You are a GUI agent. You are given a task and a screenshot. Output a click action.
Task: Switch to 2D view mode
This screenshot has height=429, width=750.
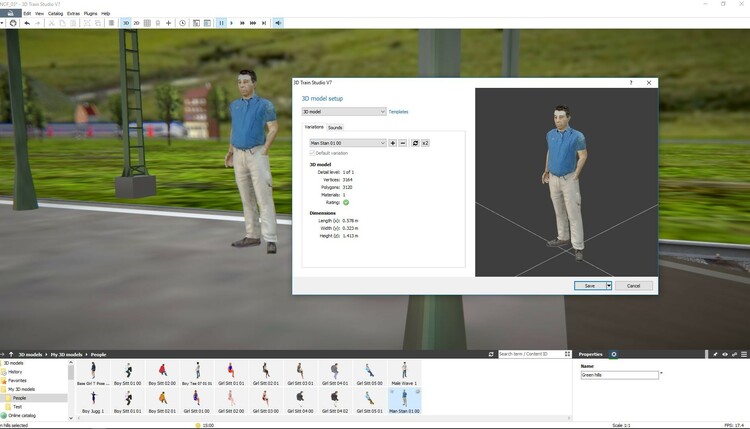[x=137, y=22]
